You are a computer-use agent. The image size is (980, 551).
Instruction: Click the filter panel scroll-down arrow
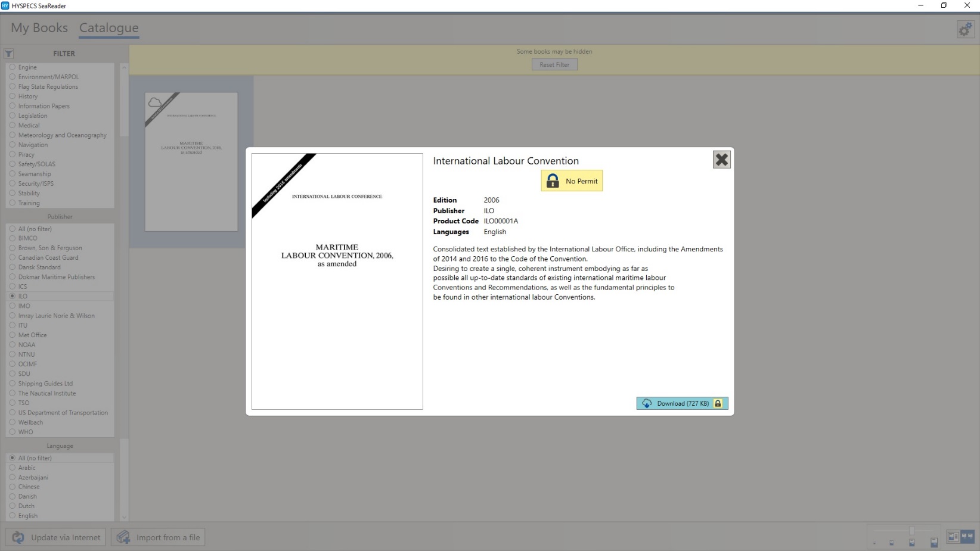(124, 517)
